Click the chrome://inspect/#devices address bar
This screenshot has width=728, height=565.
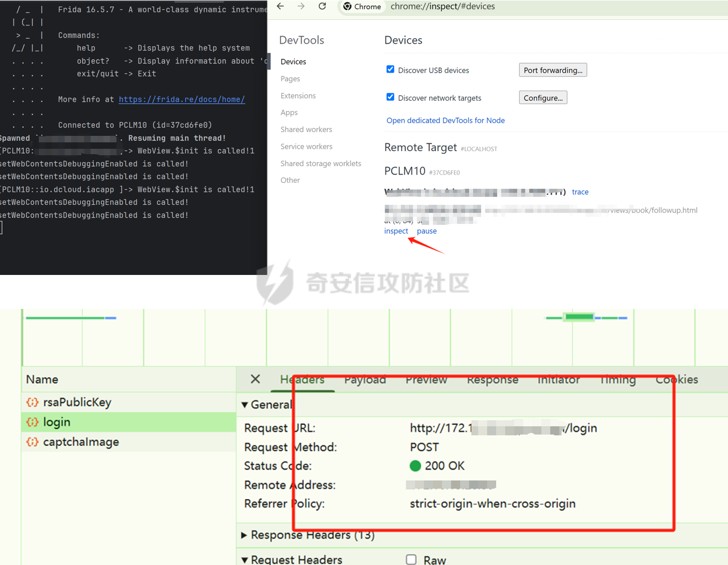click(443, 6)
